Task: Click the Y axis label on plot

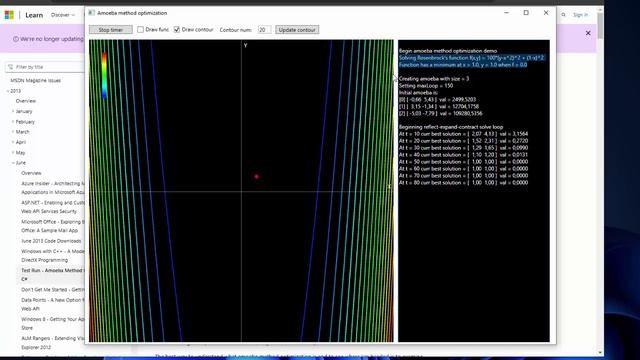Action: pos(245,46)
